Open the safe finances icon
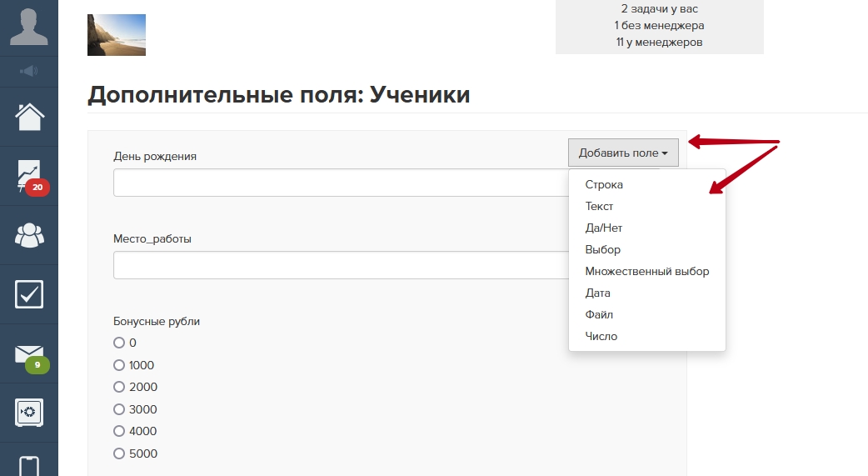The height and width of the screenshot is (476, 868). [29, 412]
